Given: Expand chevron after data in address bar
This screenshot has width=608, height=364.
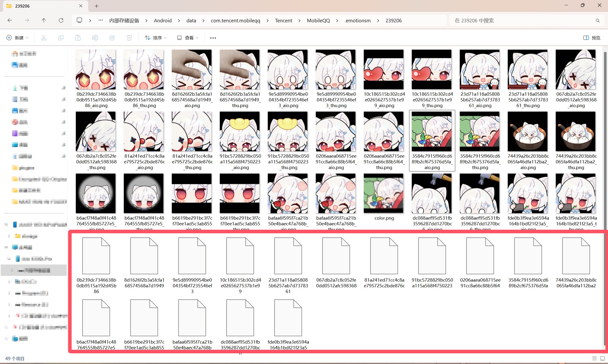Looking at the screenshot, I should pyautogui.click(x=203, y=21).
